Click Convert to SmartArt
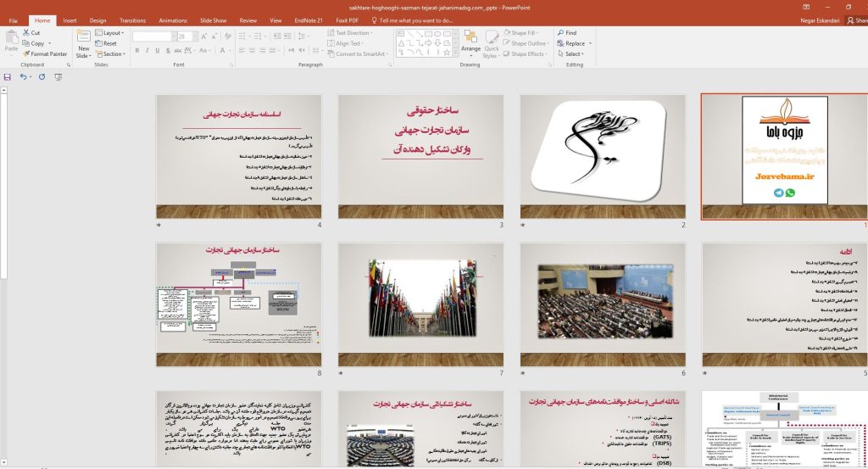The image size is (868, 469). tap(359, 53)
